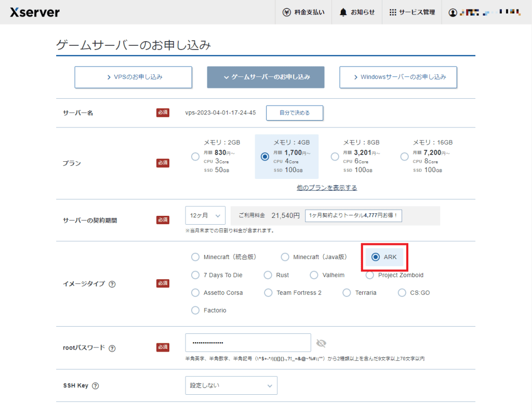This screenshot has height=414, width=532.
Task: Select ARK image type
Action: pyautogui.click(x=376, y=257)
